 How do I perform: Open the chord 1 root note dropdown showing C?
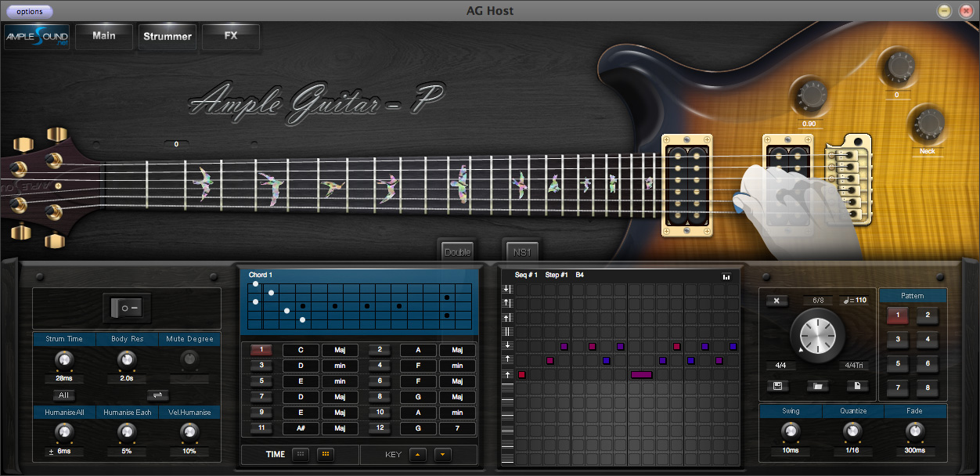301,350
